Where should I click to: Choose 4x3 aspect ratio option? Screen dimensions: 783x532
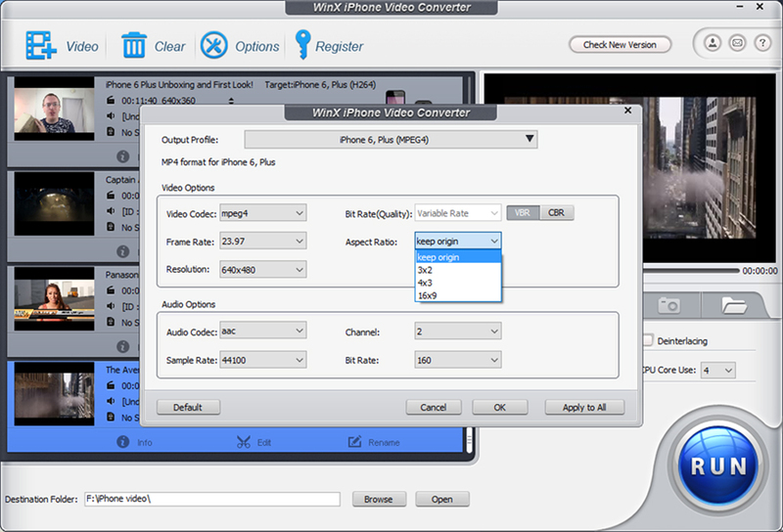coord(458,283)
